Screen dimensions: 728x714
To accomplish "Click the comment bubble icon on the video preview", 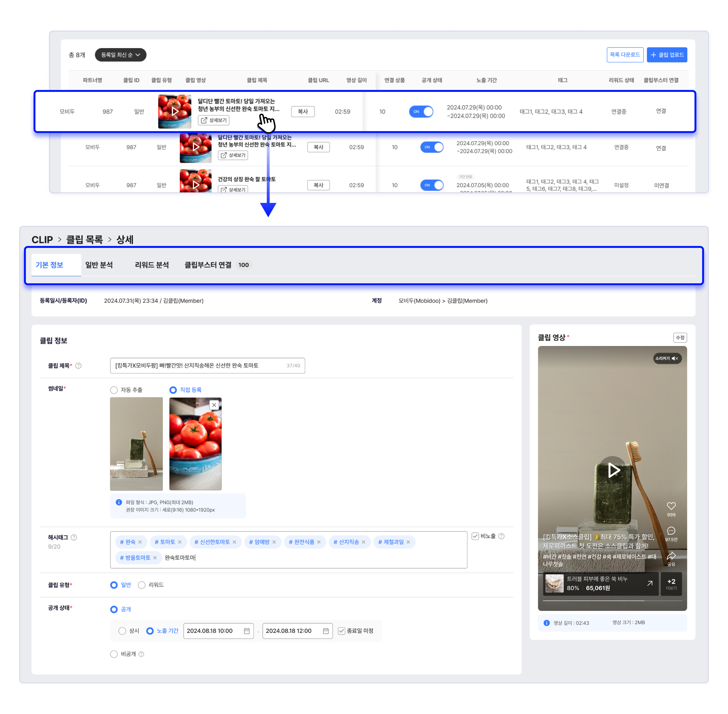I will click(671, 531).
